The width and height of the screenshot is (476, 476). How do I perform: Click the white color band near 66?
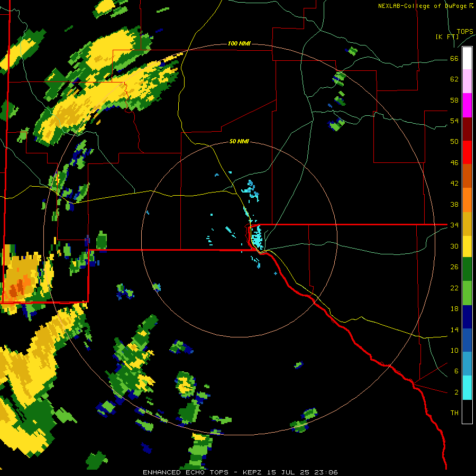467,58
